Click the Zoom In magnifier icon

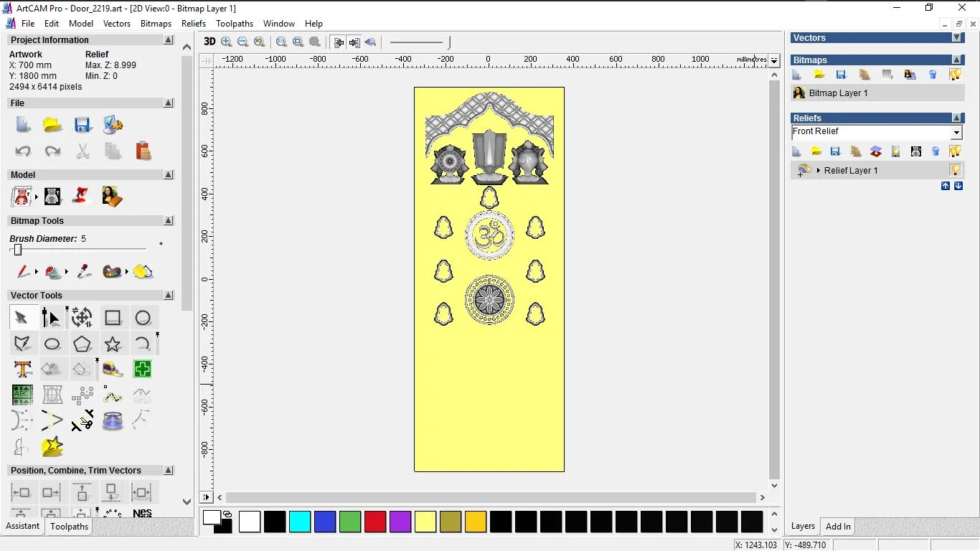pyautogui.click(x=227, y=42)
